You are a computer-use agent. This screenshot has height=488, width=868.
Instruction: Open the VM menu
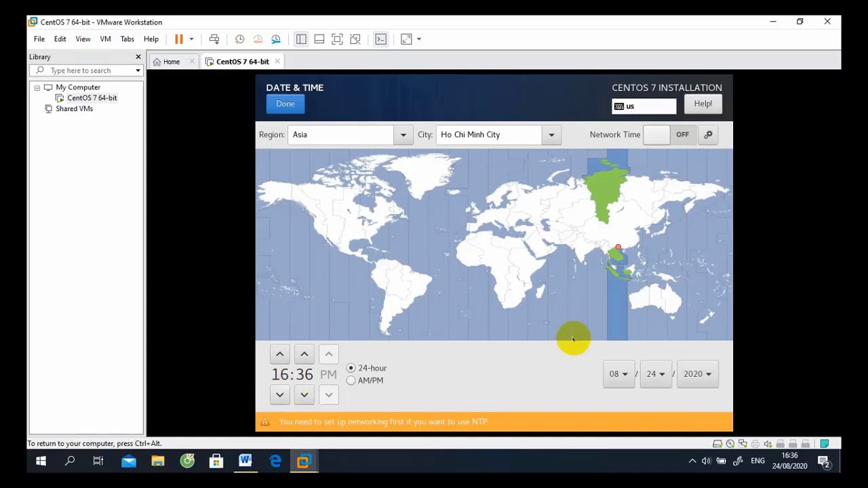(105, 39)
